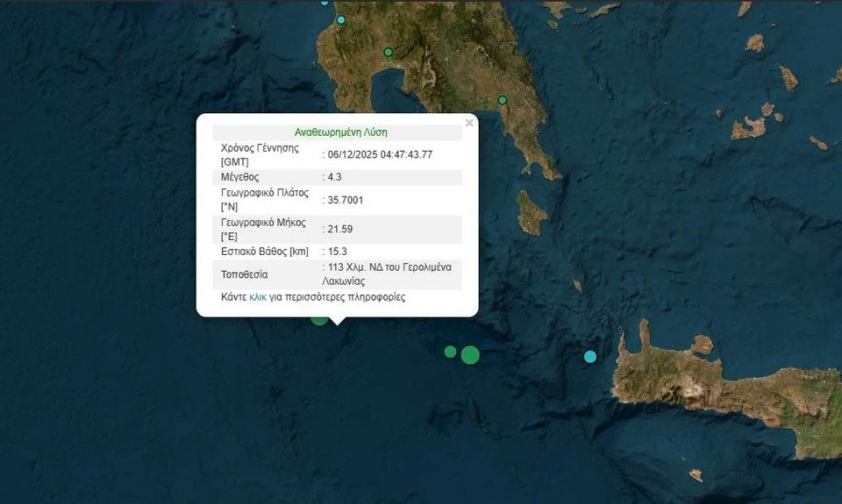Select the cyan earthquake marker west of Crete

590,356
